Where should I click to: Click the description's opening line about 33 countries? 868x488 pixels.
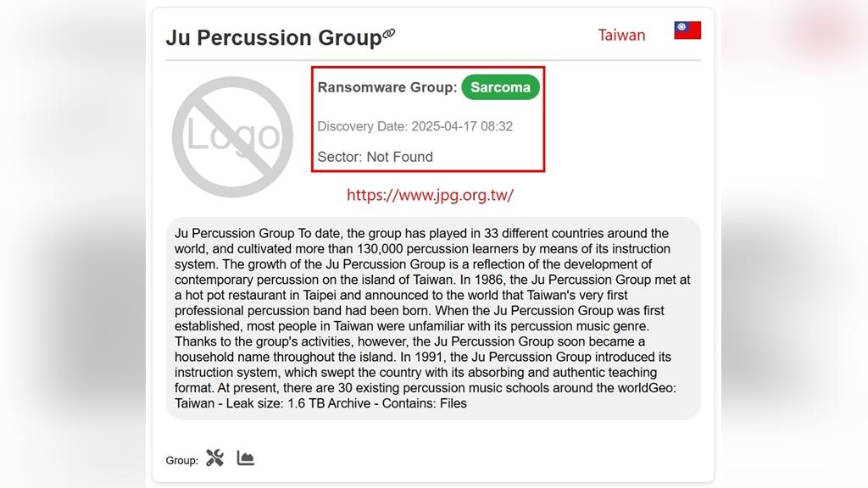click(421, 233)
